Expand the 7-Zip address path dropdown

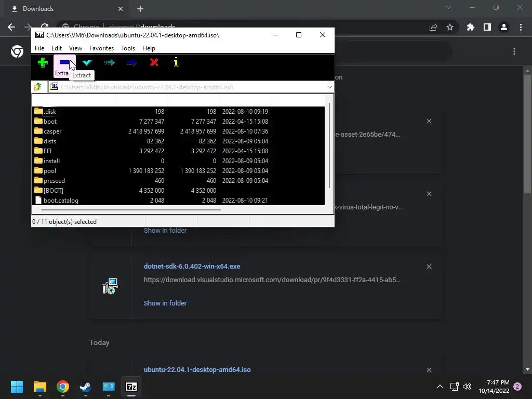(329, 87)
